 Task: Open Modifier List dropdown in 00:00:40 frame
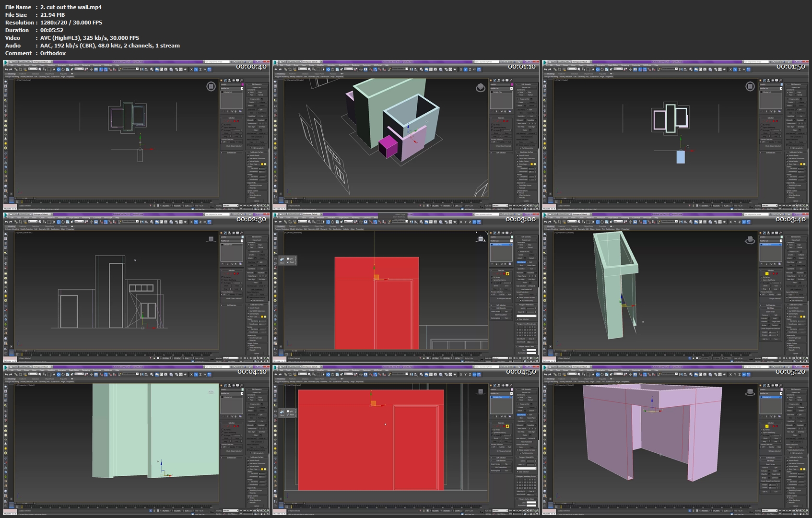[x=232, y=88]
